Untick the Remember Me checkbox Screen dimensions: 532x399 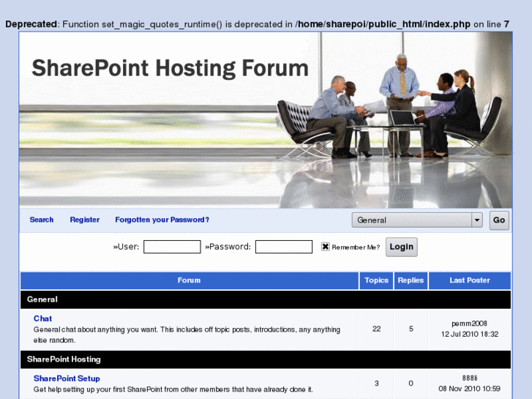325,247
